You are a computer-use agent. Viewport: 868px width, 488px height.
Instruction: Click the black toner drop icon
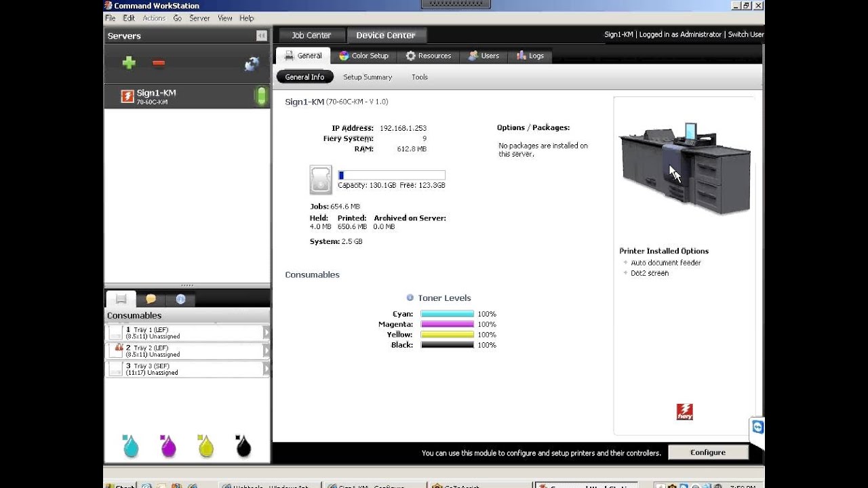(x=243, y=445)
